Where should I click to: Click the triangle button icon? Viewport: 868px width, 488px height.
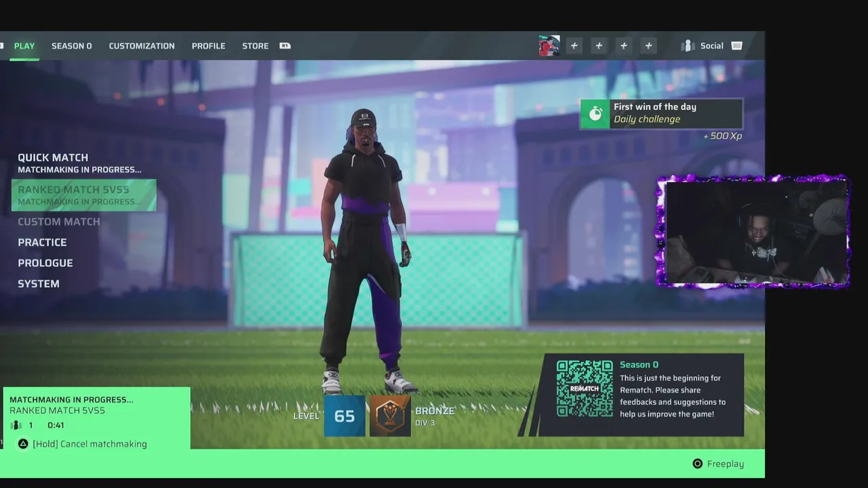point(23,444)
